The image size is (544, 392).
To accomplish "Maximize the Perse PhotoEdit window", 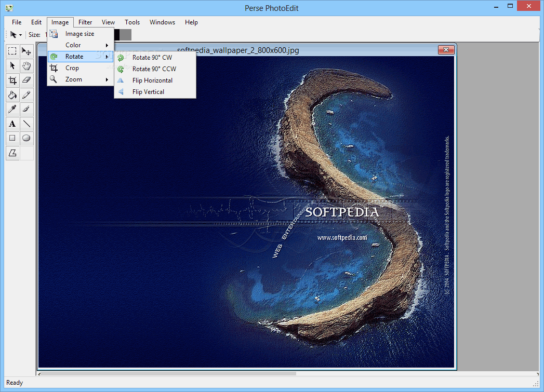I will (510, 6).
